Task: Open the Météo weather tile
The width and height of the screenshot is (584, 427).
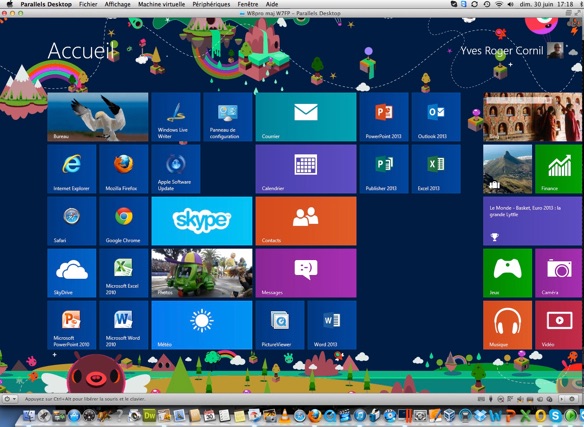Action: [x=202, y=325]
